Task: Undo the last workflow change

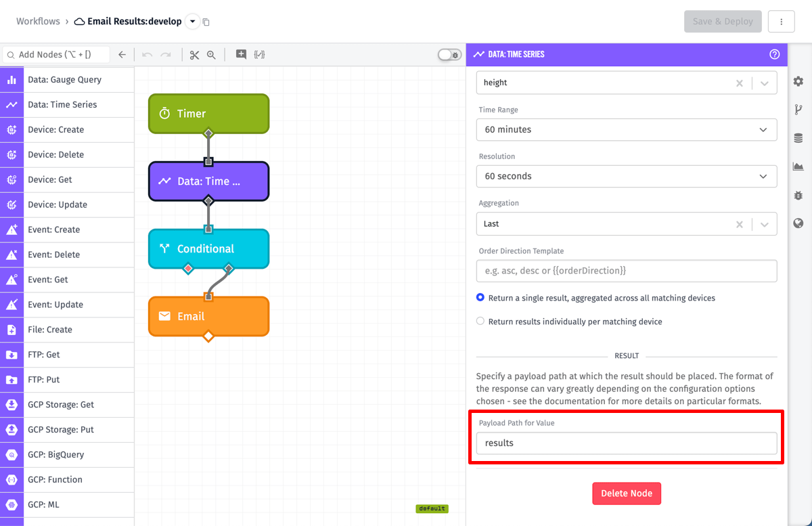Action: tap(147, 55)
